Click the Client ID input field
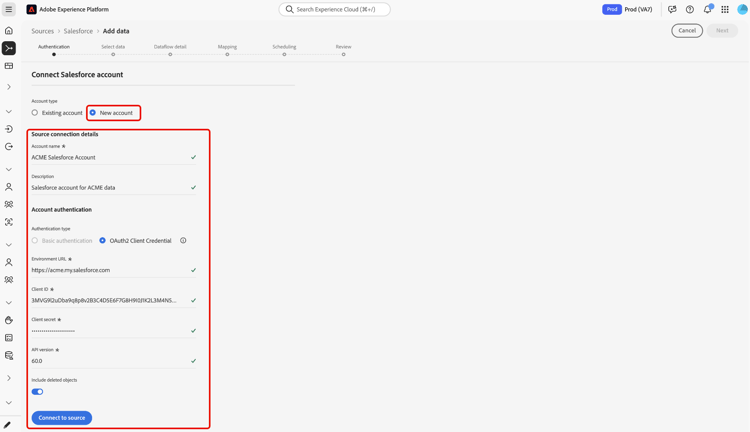 tap(114, 300)
